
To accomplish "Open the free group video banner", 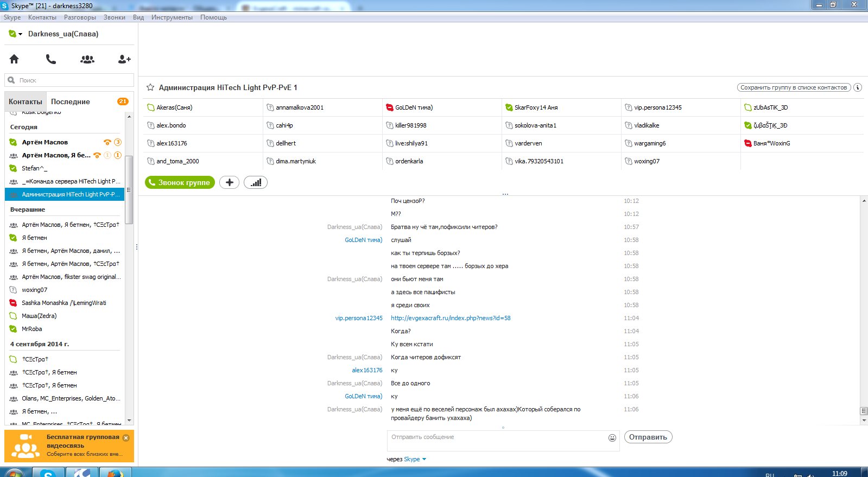I will 69,446.
